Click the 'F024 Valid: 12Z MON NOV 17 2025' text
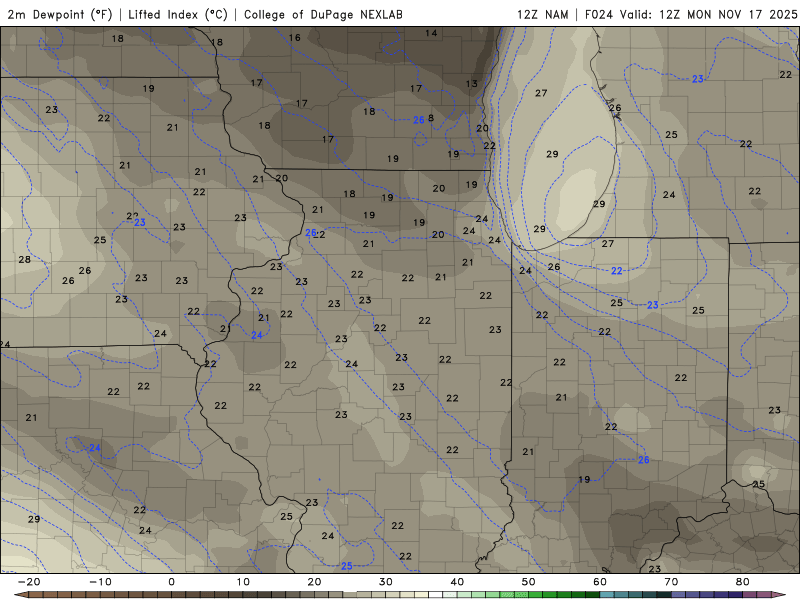The width and height of the screenshot is (800, 600). [x=691, y=14]
